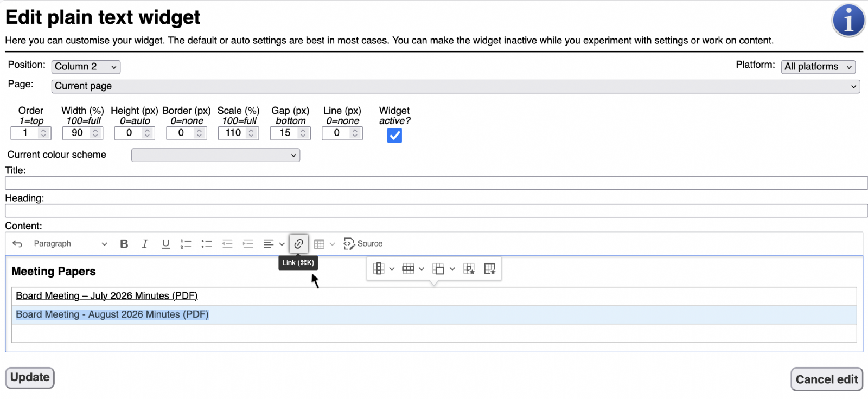Screen dimensions: 868x399
Task: Decrease the indent
Action: tap(227, 244)
